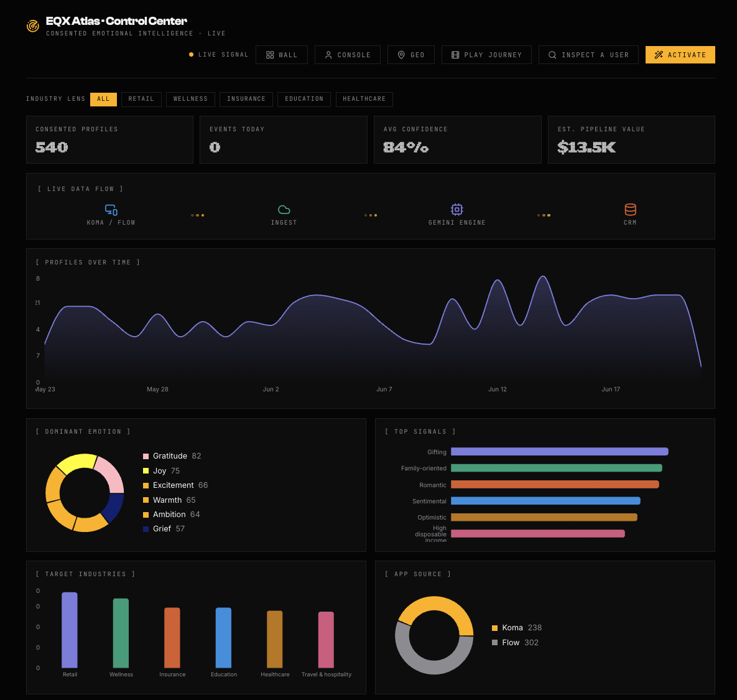Click the Warmth legend swatch

point(146,500)
